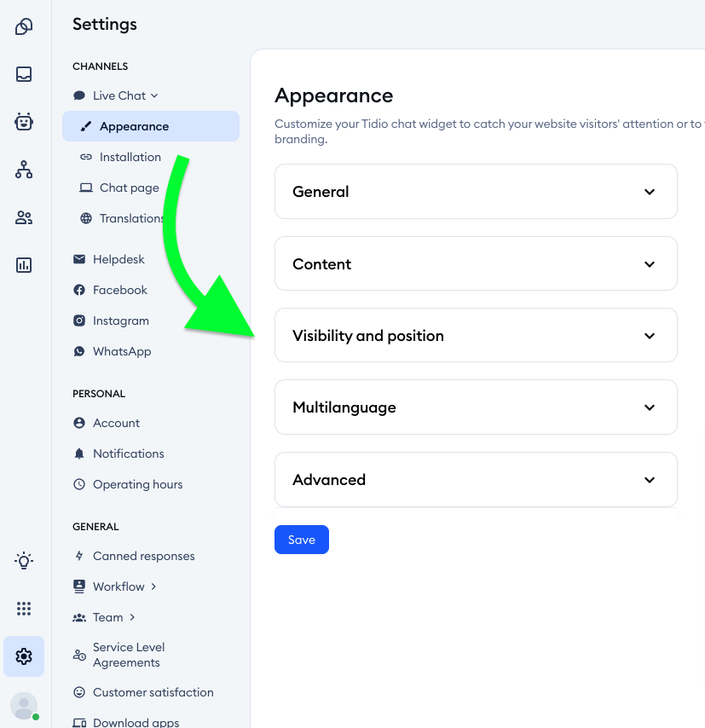Open the Inbox panel from the left rail
Image resolution: width=705 pixels, height=728 pixels.
pyautogui.click(x=23, y=74)
